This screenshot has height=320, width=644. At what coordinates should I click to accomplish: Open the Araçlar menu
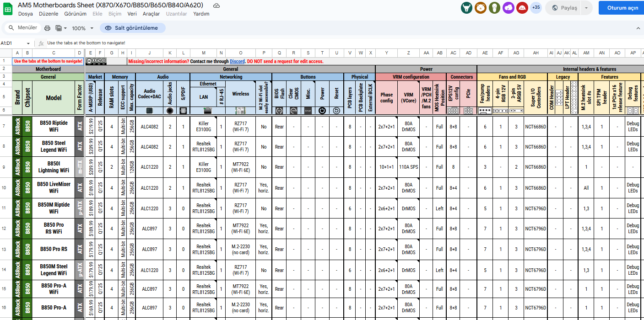pos(151,14)
